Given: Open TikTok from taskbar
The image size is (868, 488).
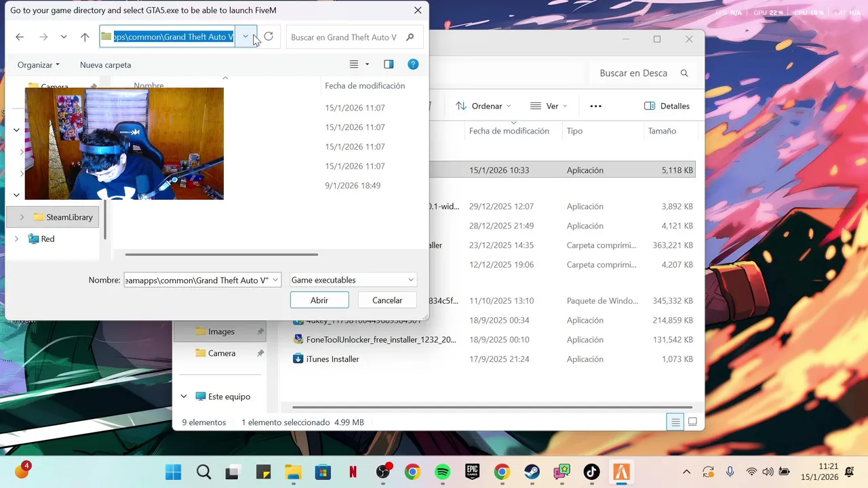Looking at the screenshot, I should pyautogui.click(x=591, y=472).
